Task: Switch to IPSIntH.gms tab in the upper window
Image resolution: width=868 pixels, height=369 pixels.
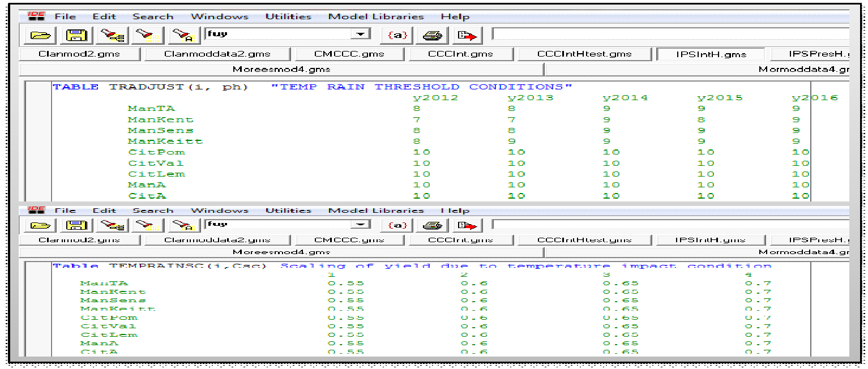Action: [x=711, y=54]
